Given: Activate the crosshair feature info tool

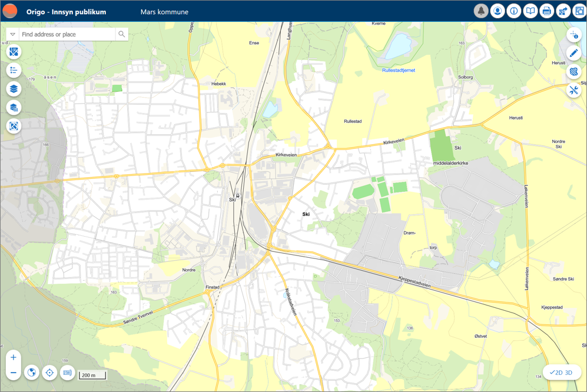Looking at the screenshot, I should [574, 35].
